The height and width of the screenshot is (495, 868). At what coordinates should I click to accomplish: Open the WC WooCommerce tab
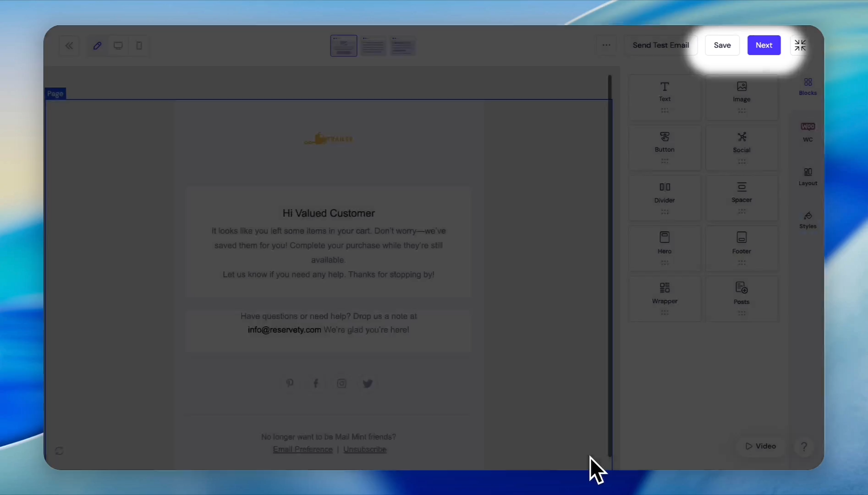808,132
